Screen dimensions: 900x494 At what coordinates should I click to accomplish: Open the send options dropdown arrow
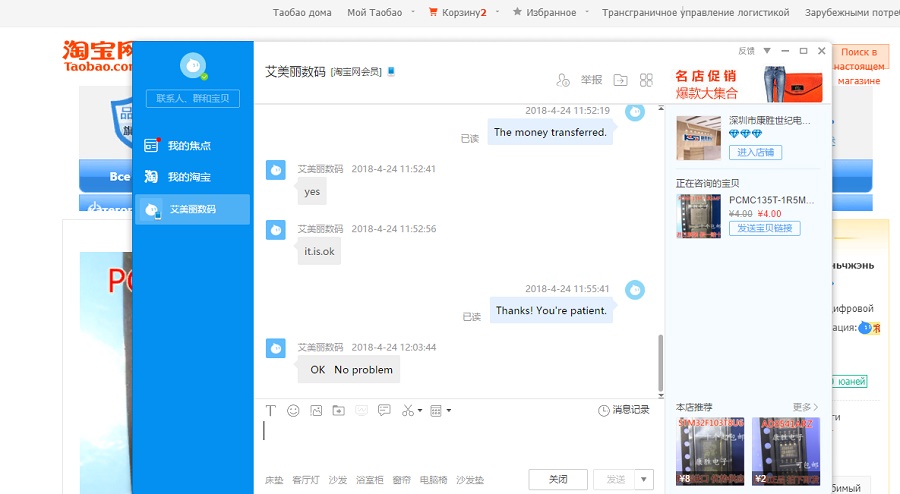coord(644,479)
